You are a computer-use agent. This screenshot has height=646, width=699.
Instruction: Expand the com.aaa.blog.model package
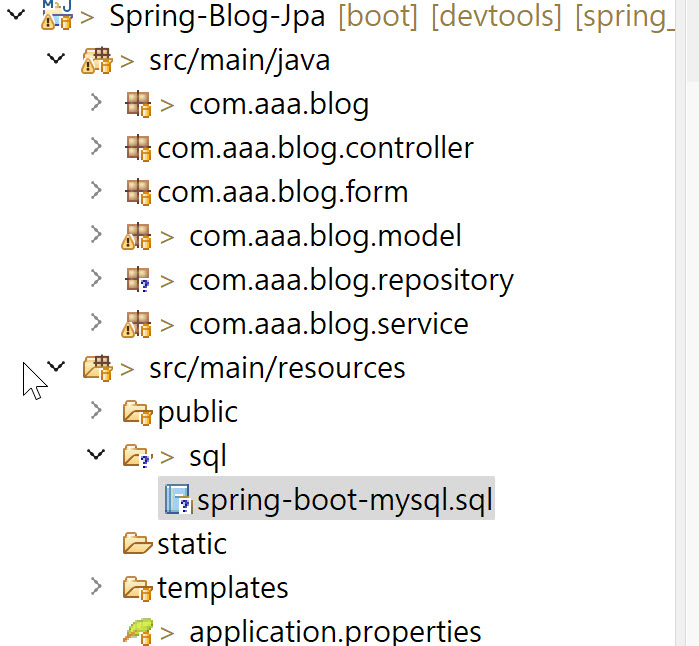click(96, 235)
